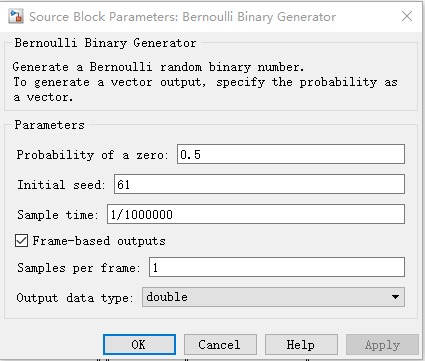
Task: Dismiss the dialog with Cancel button
Action: click(x=220, y=344)
